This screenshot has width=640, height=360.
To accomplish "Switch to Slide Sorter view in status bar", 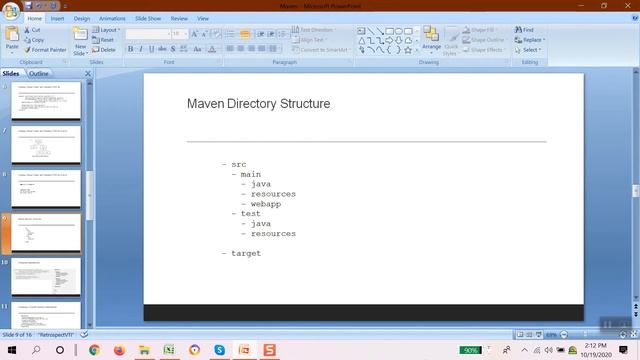I will 529,335.
